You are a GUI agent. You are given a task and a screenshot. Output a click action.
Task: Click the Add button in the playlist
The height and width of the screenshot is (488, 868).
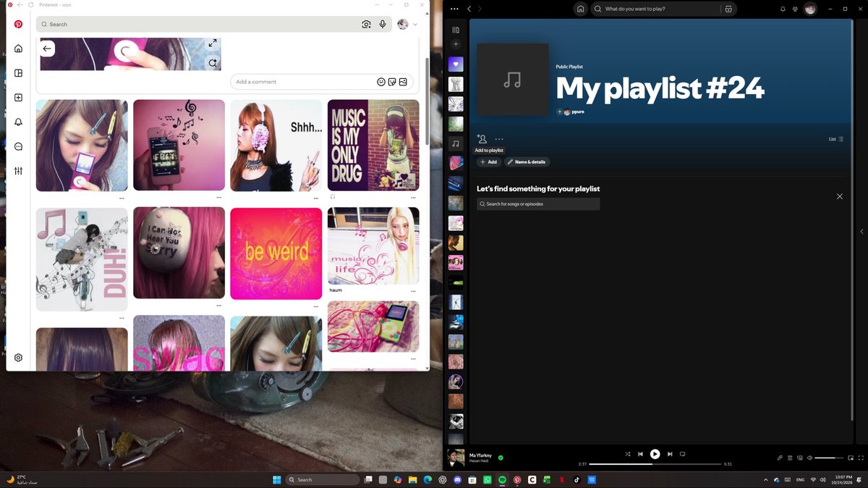[x=489, y=162]
